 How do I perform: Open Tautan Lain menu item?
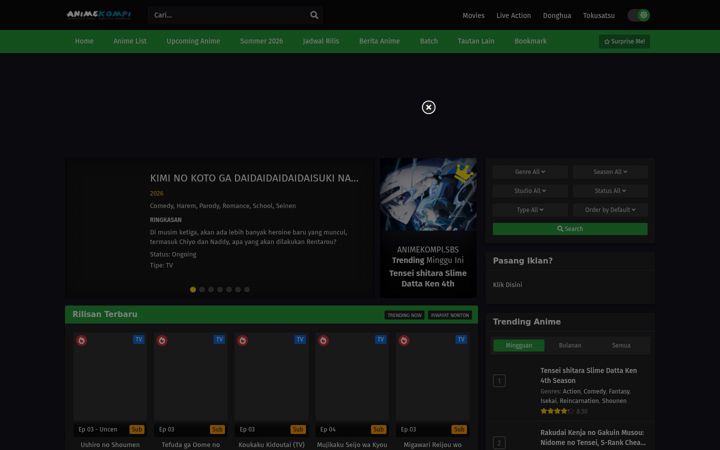tap(476, 41)
